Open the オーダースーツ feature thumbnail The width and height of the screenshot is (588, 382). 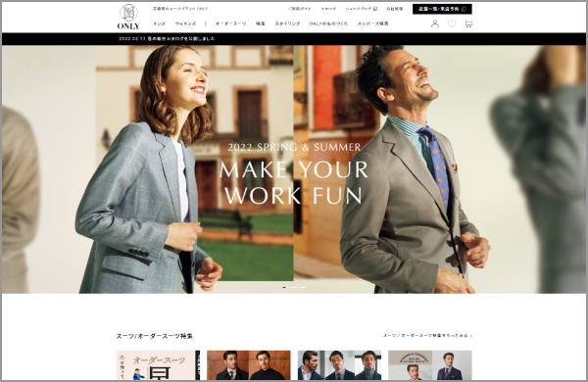coord(158,365)
